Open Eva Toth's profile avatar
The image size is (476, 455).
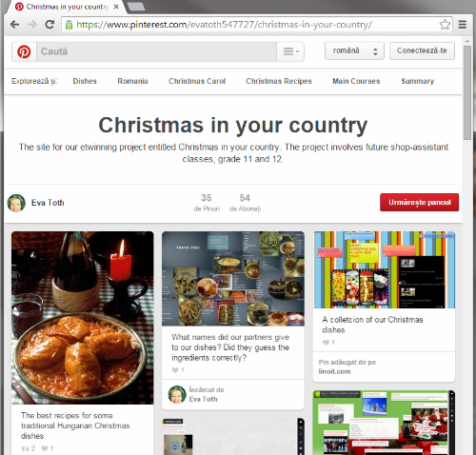[x=16, y=203]
